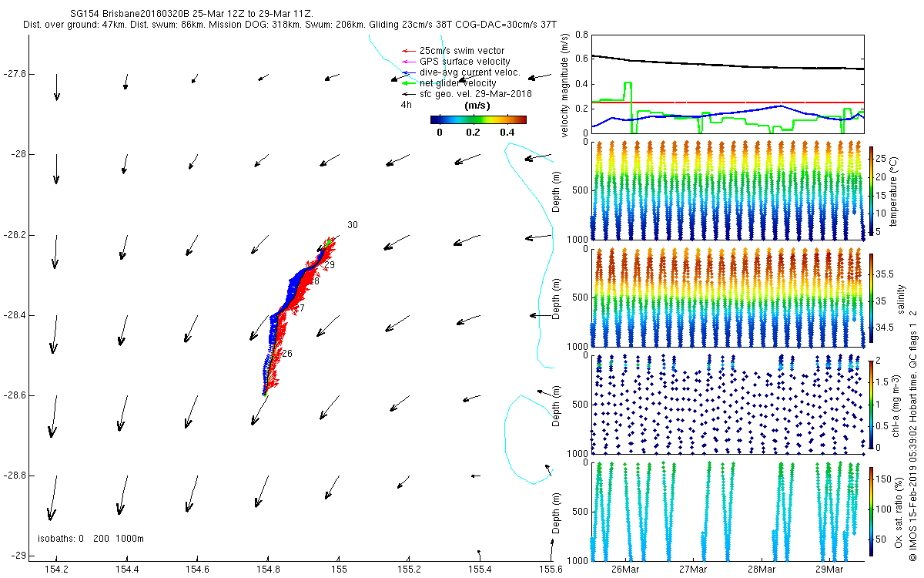This screenshot has width=924, height=578.
Task: Click the 'chl-a (mg m-3)' colorbar label
Action: pyautogui.click(x=896, y=405)
